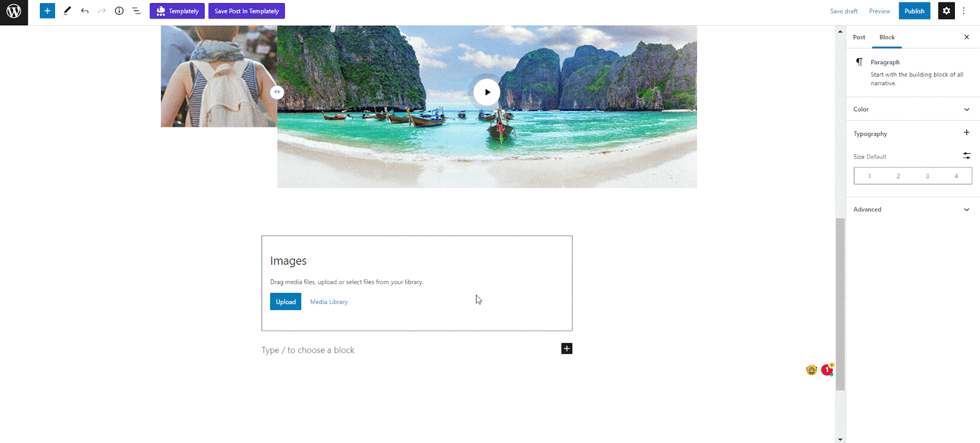Click the scrollbar up arrow
Screen dimensions: 980x443
840,31
